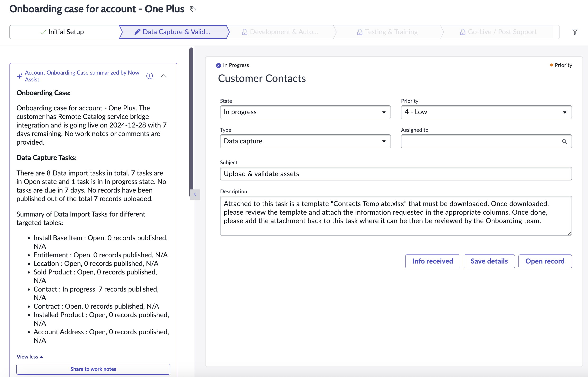This screenshot has height=377, width=588.
Task: Open the Type dropdown showing Data capture
Action: click(305, 141)
